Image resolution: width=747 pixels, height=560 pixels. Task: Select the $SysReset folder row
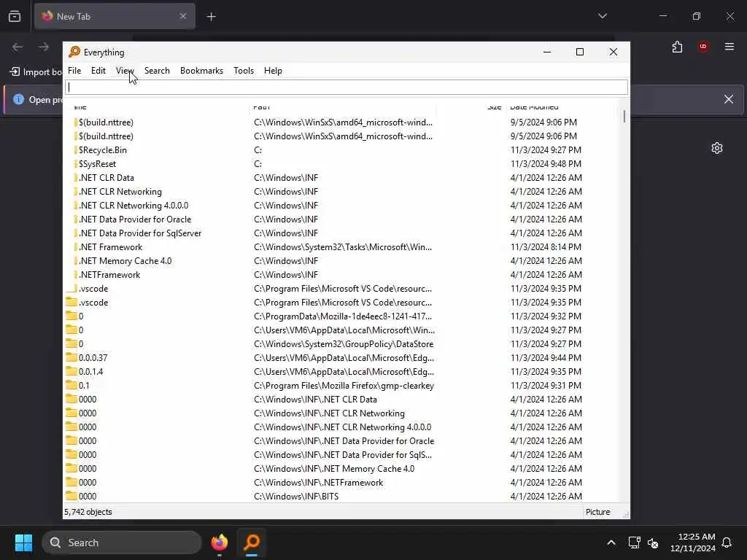(x=340, y=164)
